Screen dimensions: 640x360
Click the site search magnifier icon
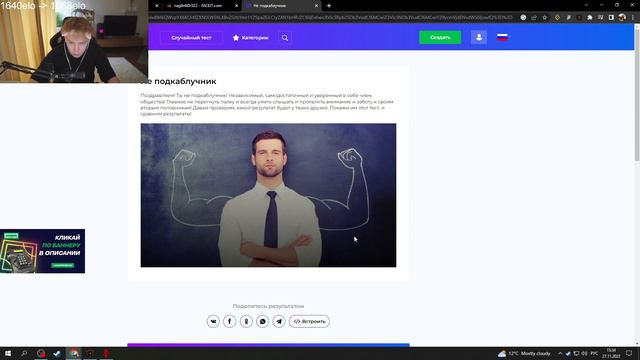coord(285,38)
